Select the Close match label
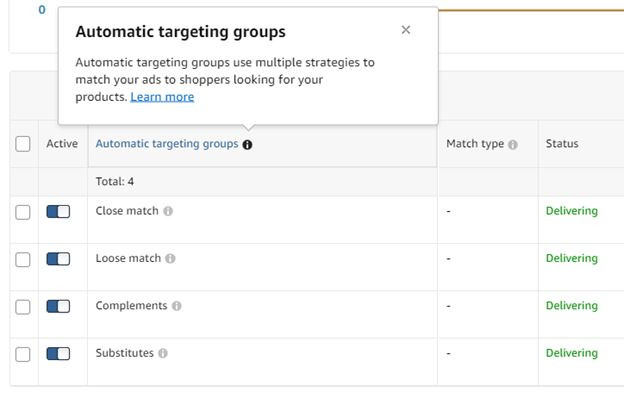 pos(127,211)
